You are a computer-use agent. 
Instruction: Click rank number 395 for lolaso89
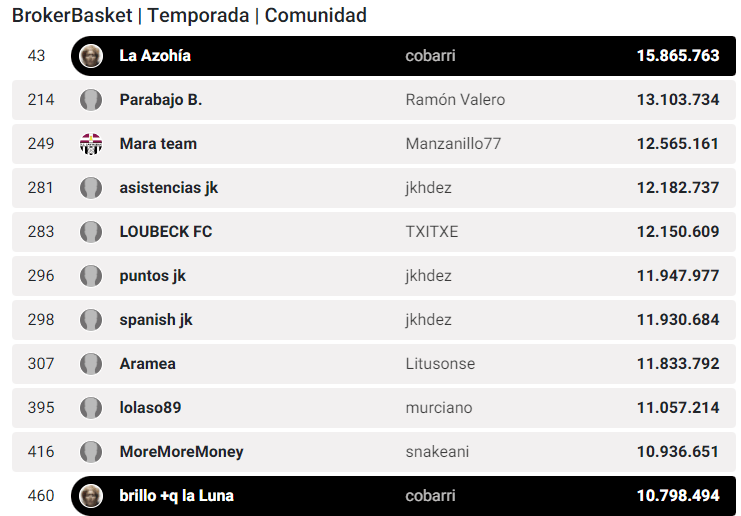[x=41, y=408]
